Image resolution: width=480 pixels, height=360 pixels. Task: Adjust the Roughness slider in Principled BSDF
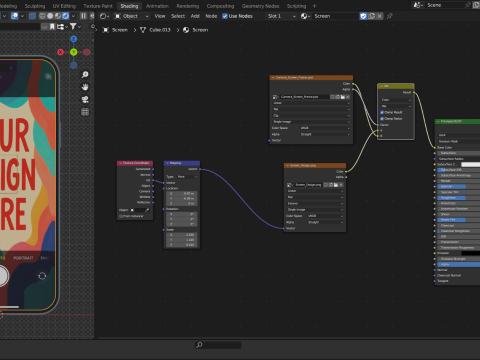click(458, 198)
